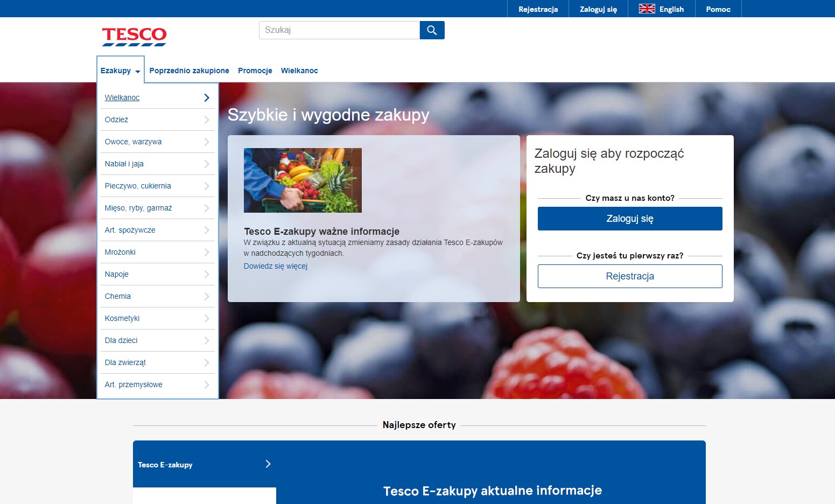Click the Tesco E-zakupy ważne informacje heading
The image size is (835, 504).
pos(321,232)
